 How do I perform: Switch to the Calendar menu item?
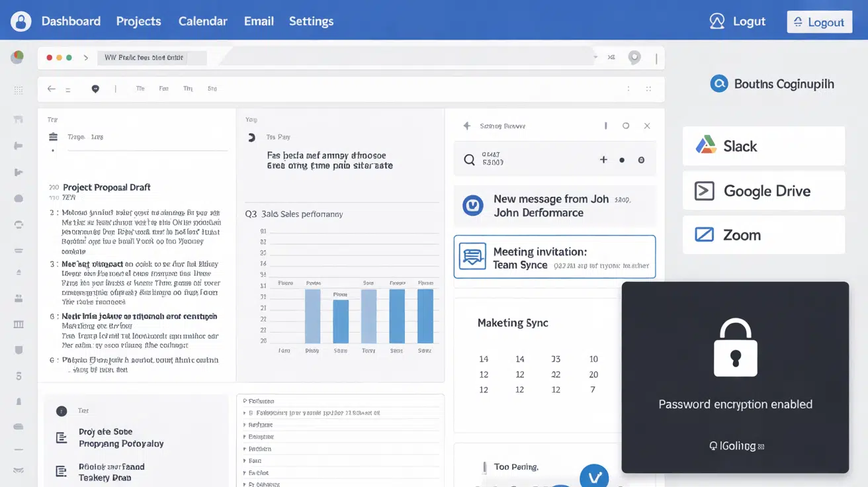point(202,21)
